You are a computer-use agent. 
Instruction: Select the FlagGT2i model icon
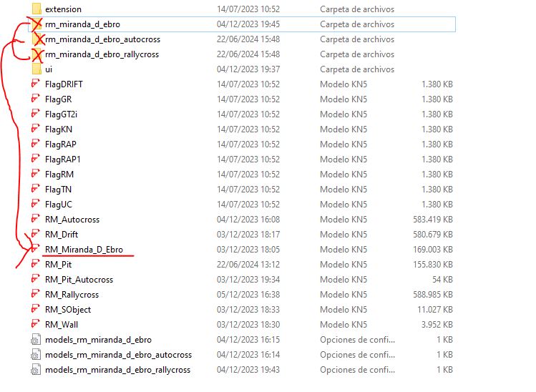click(x=36, y=114)
